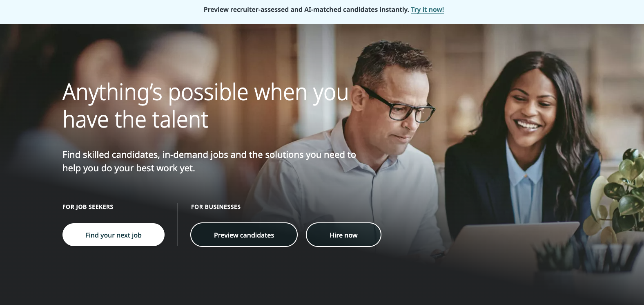Select the "Preview candidates" button
The height and width of the screenshot is (305, 644).
pyautogui.click(x=244, y=235)
